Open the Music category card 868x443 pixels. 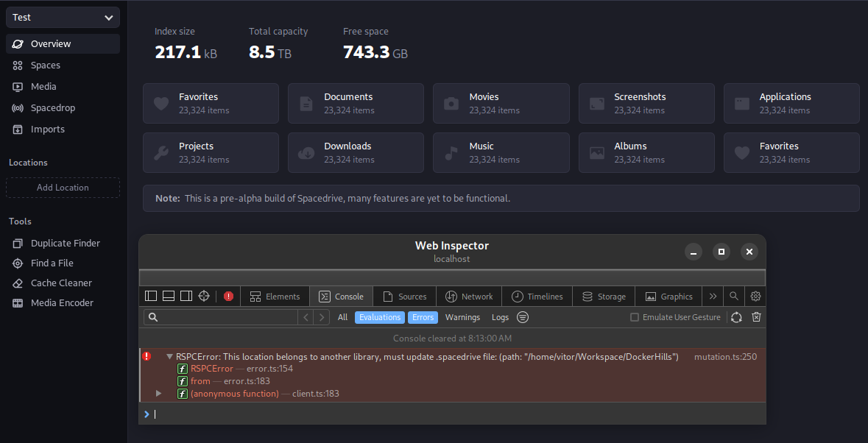[x=501, y=152]
